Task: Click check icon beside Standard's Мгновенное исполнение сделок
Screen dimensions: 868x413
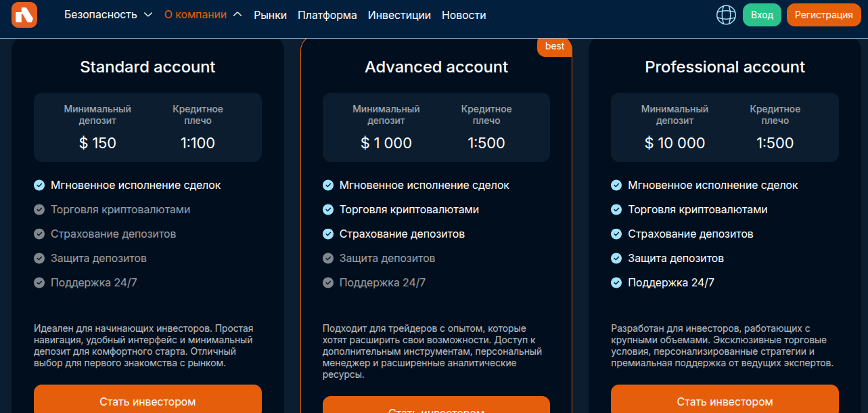Action: pos(39,185)
